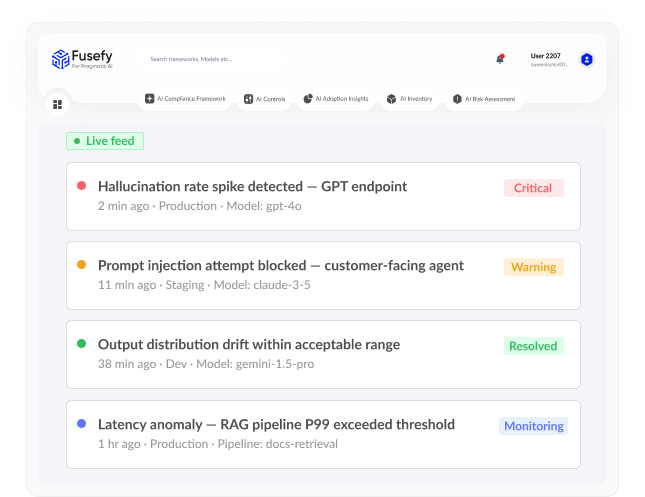Click the Resolved status badge

[534, 346]
